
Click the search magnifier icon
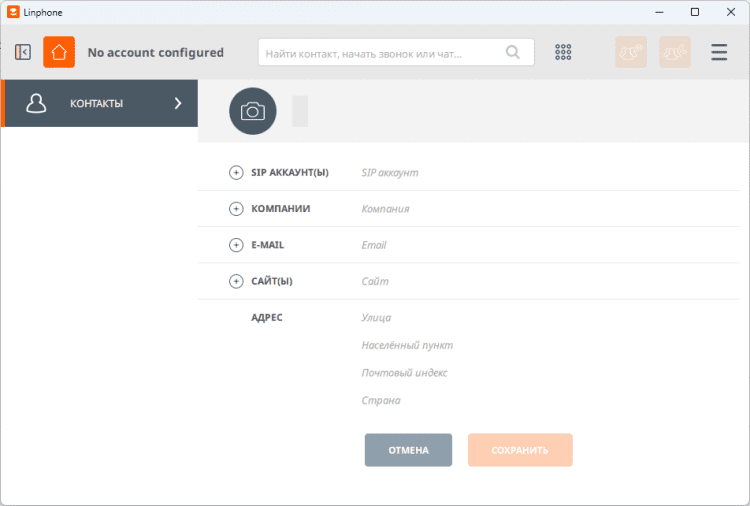[x=513, y=52]
